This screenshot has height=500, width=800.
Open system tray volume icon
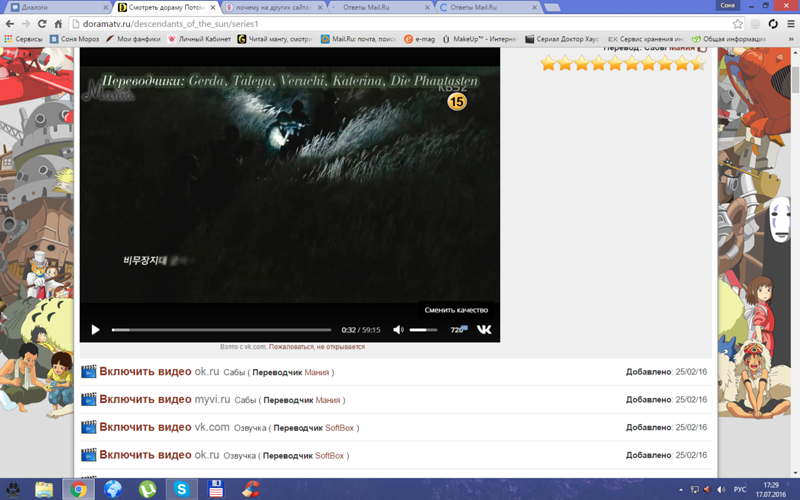tap(720, 490)
